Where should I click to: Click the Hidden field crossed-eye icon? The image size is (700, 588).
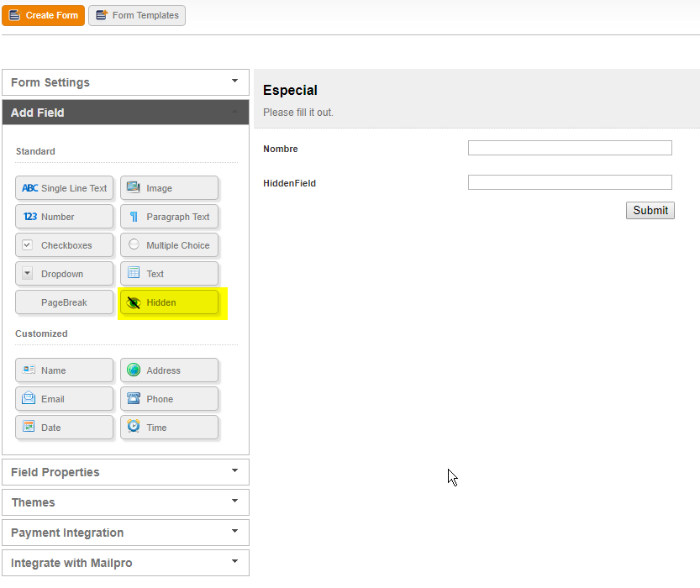tap(133, 302)
